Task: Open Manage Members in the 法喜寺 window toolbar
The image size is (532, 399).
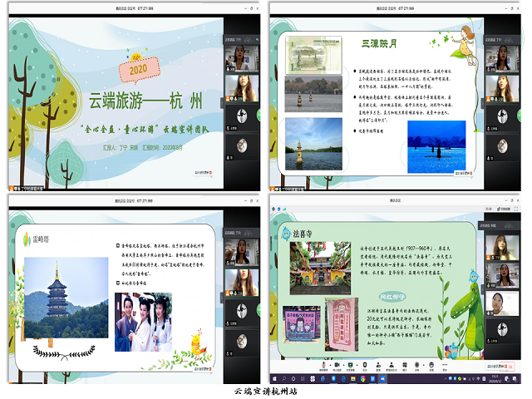Action: point(390,366)
